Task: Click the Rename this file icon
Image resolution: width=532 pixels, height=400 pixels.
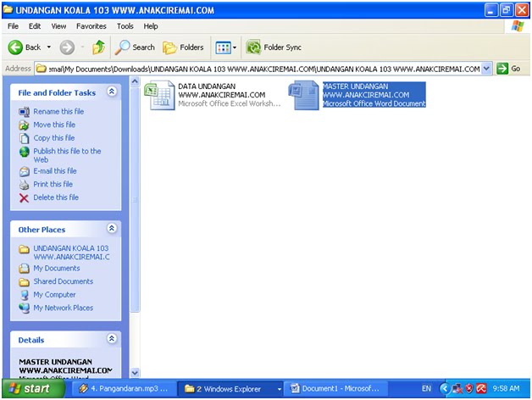Action: (x=24, y=112)
